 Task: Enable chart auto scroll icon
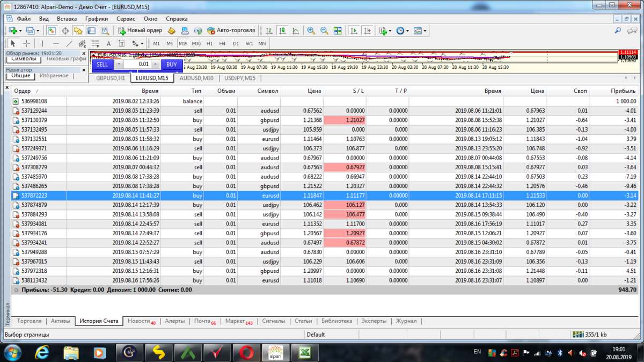[354, 31]
